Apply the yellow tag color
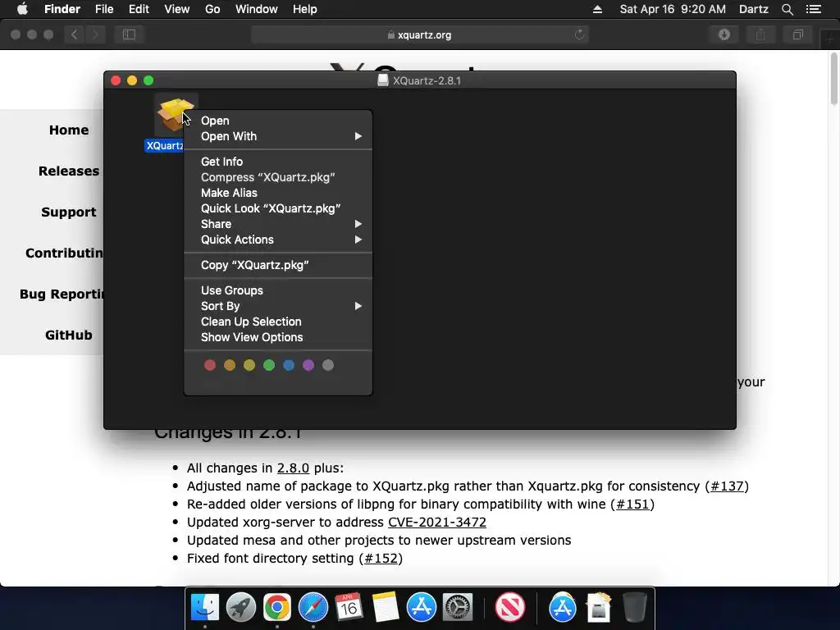Screen dimensions: 840x630 click(x=249, y=365)
